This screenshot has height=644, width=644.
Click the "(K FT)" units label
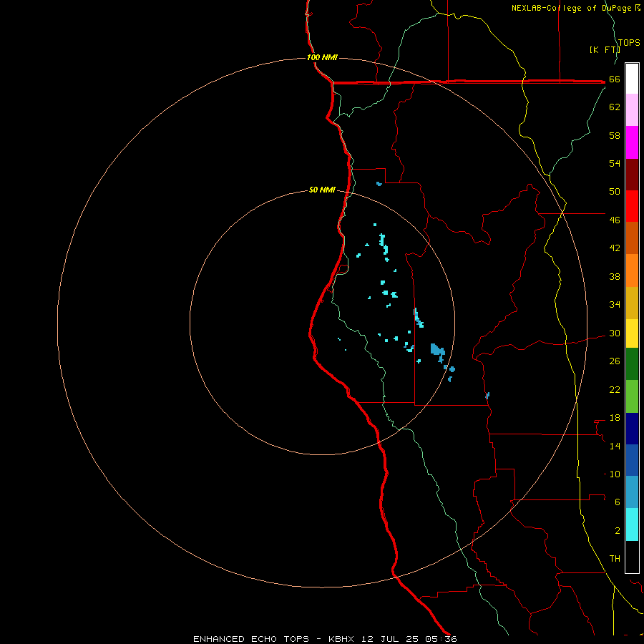(x=605, y=49)
